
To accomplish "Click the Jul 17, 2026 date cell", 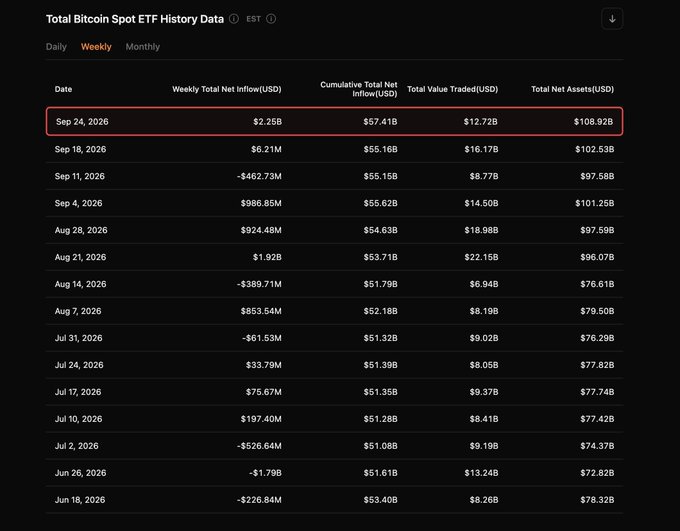I will click(x=78, y=391).
